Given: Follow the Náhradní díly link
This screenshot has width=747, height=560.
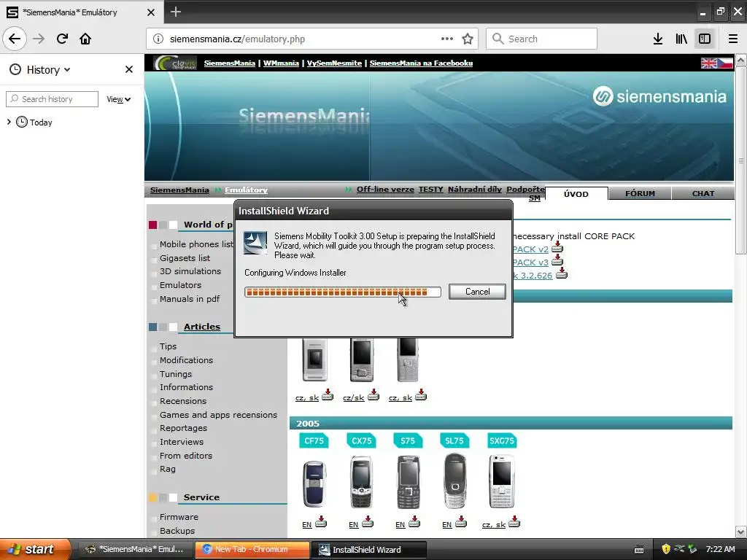Looking at the screenshot, I should pyautogui.click(x=474, y=189).
